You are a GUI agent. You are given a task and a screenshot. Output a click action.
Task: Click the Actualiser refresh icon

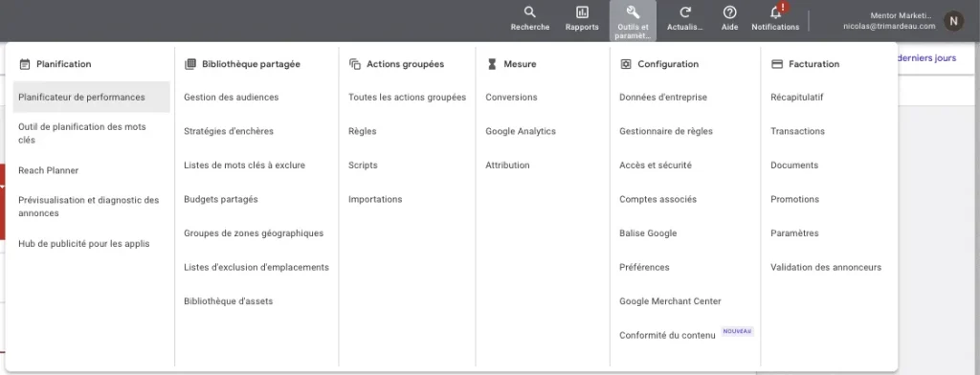pyautogui.click(x=685, y=12)
